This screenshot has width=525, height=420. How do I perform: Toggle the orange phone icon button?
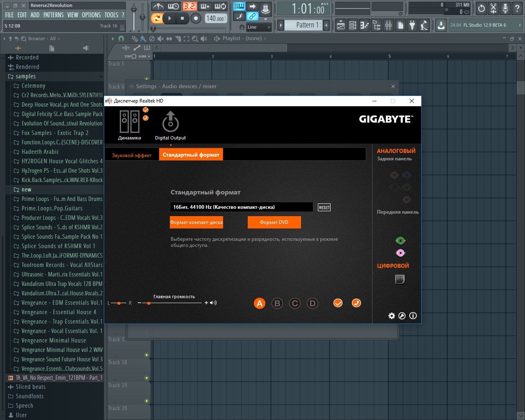(356, 303)
